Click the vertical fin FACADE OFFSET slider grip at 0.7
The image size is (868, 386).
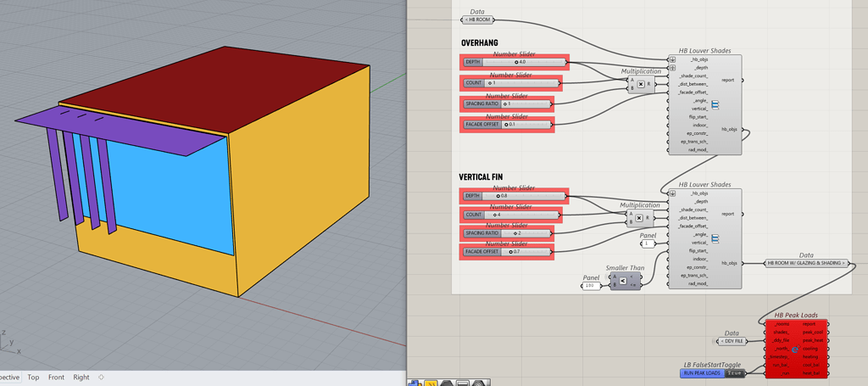pos(510,251)
